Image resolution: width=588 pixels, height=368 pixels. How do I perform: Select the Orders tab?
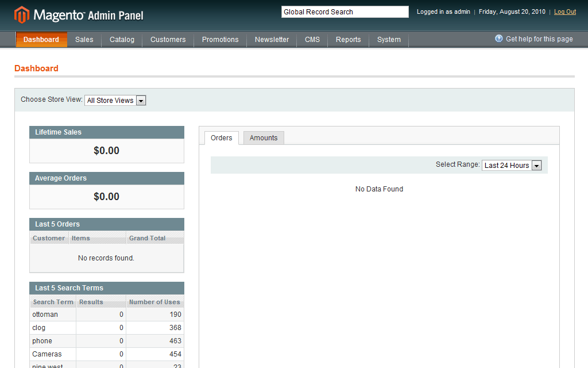coord(221,138)
